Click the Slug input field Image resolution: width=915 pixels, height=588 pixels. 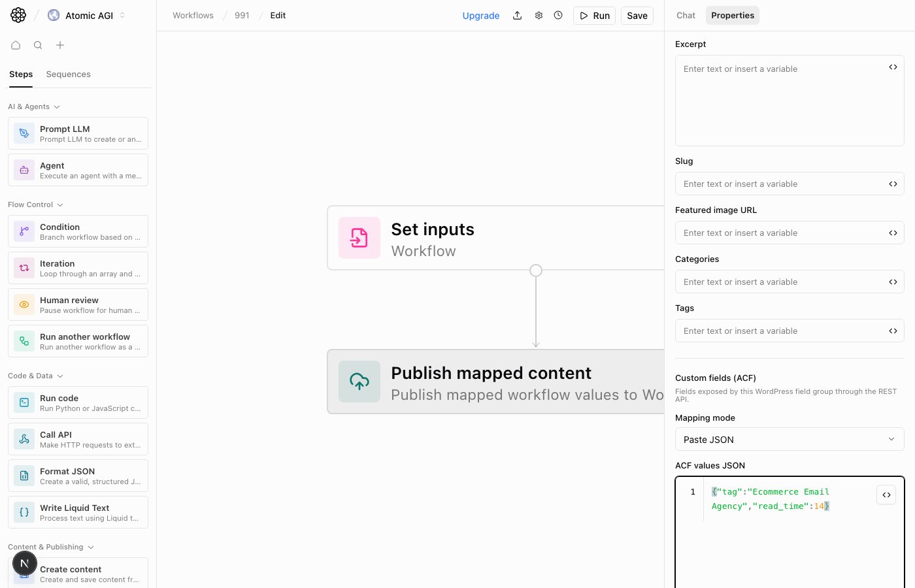point(790,184)
